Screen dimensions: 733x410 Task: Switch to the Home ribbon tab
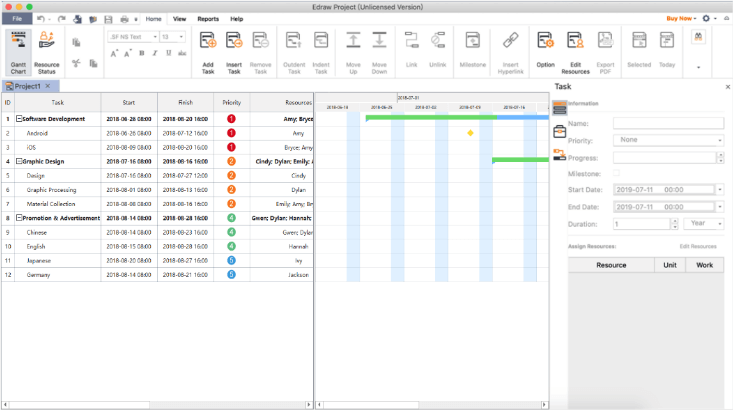153,19
